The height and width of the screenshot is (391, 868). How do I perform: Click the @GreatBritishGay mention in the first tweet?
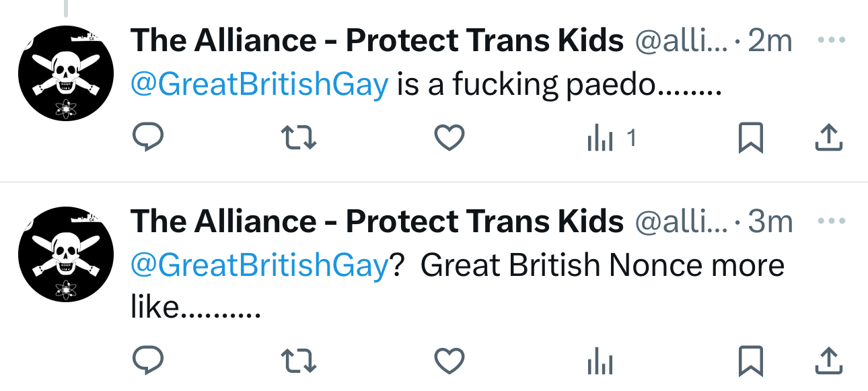(259, 85)
